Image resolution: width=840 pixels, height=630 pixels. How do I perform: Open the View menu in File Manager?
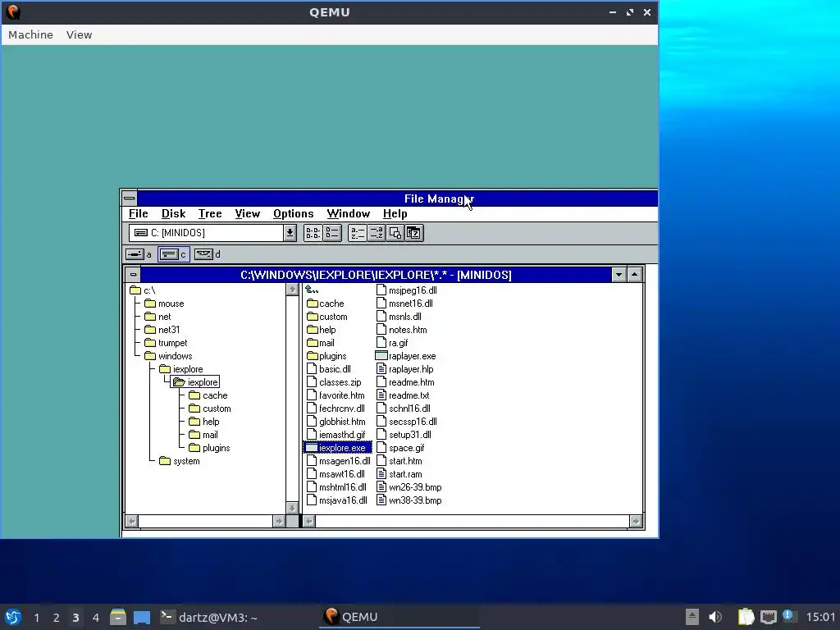(248, 214)
